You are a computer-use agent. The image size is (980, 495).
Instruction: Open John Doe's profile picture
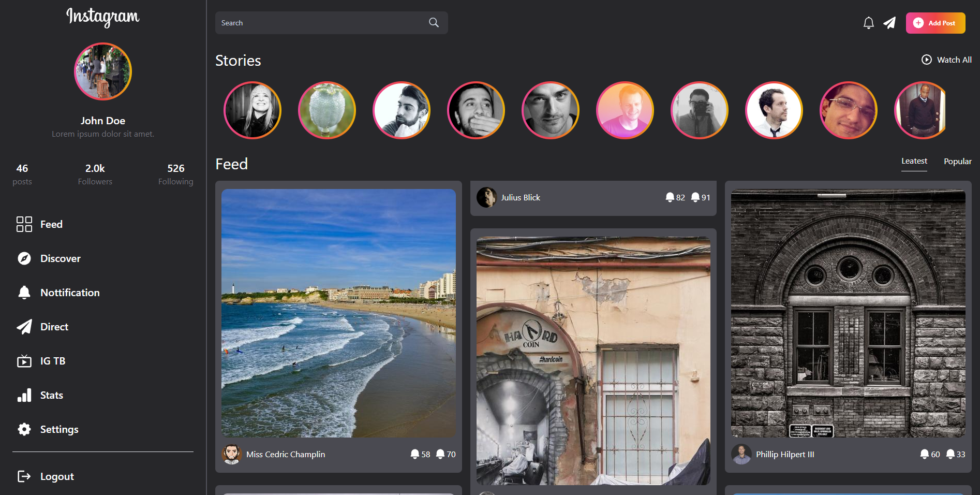(103, 71)
